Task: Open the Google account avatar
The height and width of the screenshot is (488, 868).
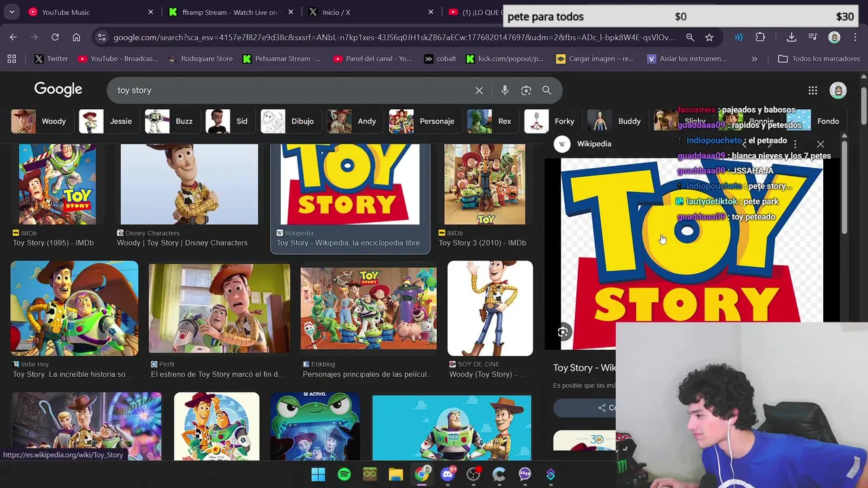Action: click(x=838, y=90)
